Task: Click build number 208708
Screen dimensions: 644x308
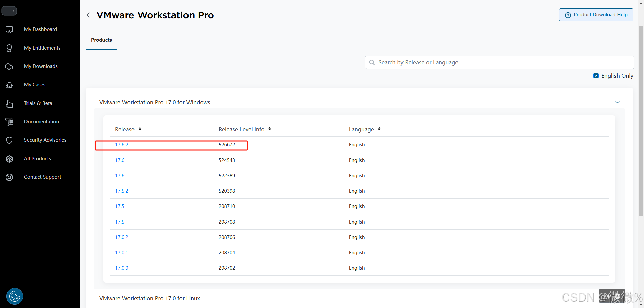Action: coord(227,222)
